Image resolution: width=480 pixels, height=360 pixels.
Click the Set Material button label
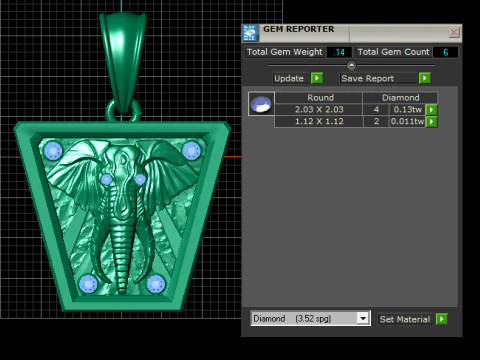405,319
